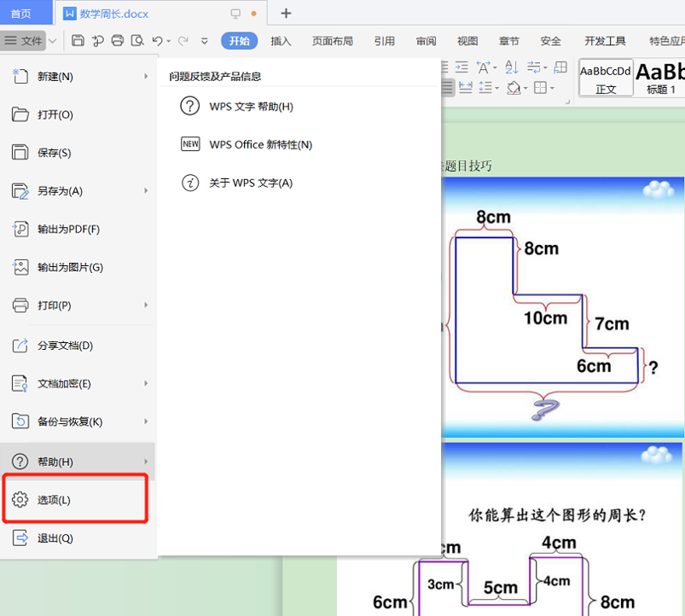Open the 引用 ribbon tab

[x=385, y=41]
